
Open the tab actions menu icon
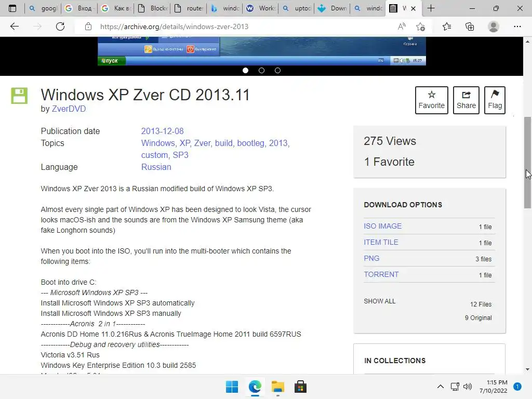pos(12,8)
